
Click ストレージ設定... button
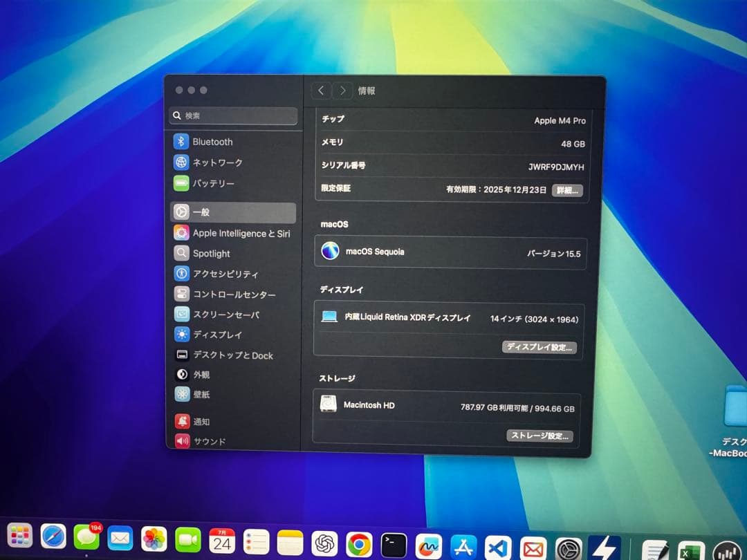pyautogui.click(x=539, y=436)
